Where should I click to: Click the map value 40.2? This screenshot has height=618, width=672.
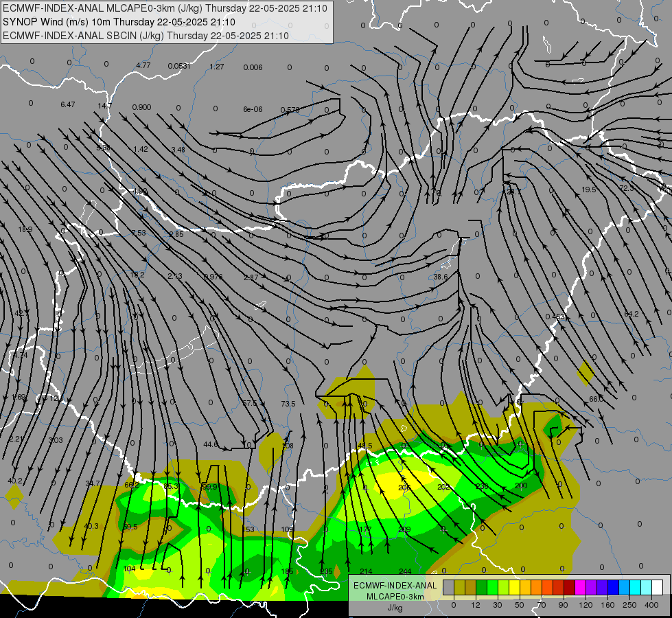tap(15, 481)
